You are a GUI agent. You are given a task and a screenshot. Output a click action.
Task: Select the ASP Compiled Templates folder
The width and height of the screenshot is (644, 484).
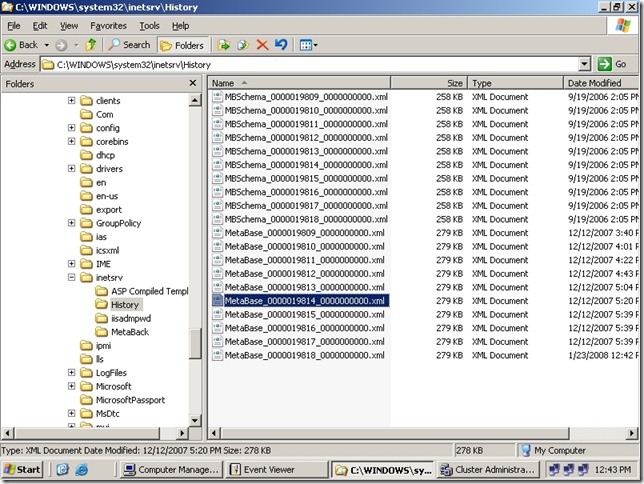point(150,291)
